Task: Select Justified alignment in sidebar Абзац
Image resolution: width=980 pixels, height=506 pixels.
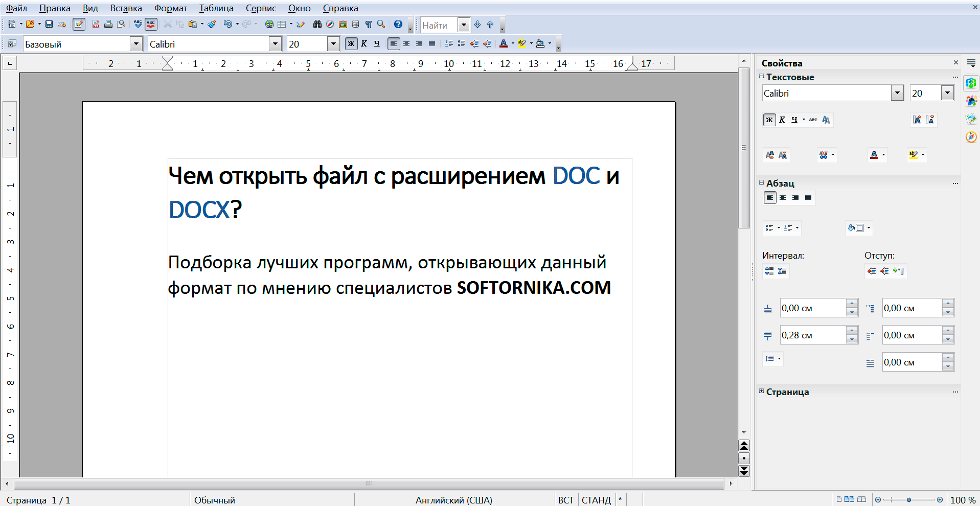Action: pos(808,198)
